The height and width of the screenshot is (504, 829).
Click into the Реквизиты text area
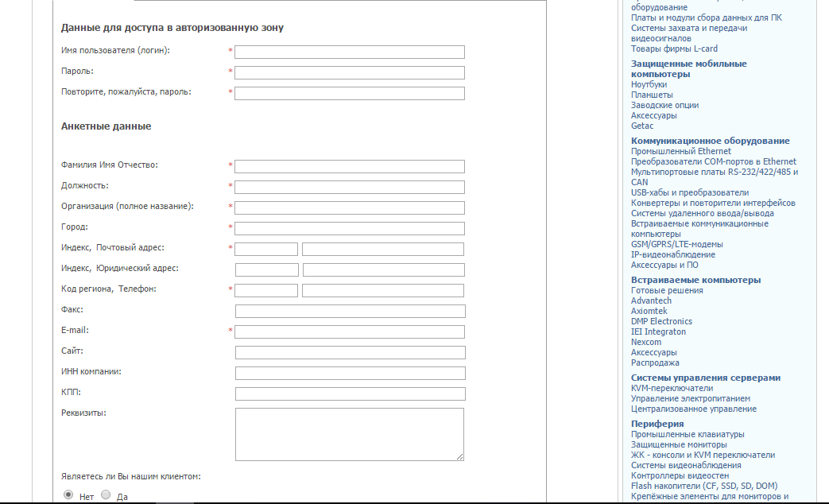pyautogui.click(x=350, y=434)
